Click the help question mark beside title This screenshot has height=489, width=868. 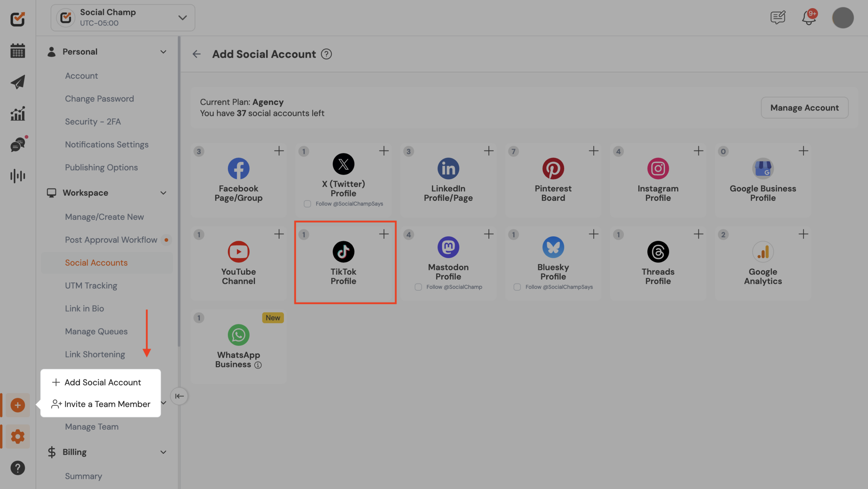pos(326,54)
